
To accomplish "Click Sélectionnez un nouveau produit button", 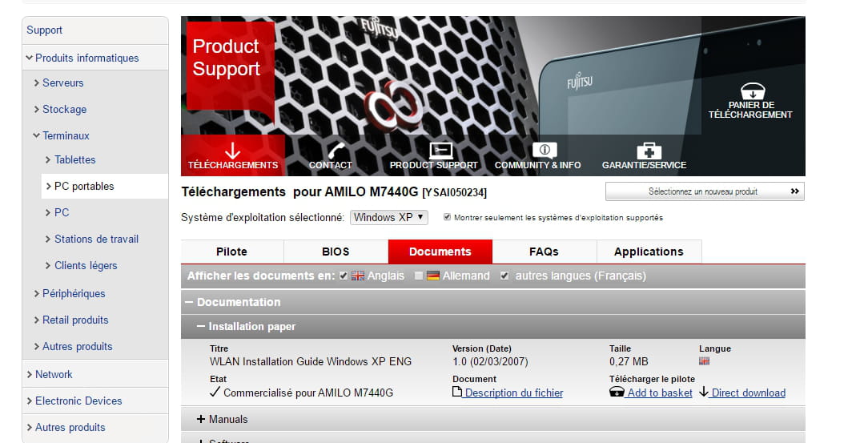I will pos(705,191).
